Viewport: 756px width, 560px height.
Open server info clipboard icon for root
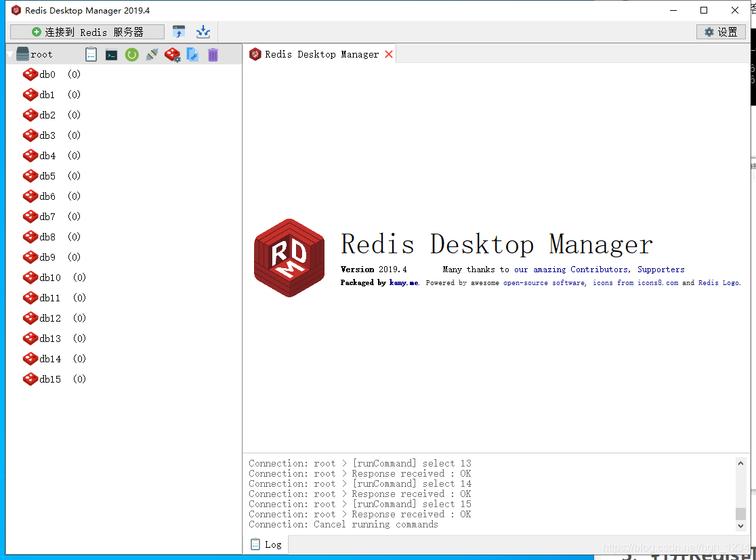coord(91,54)
